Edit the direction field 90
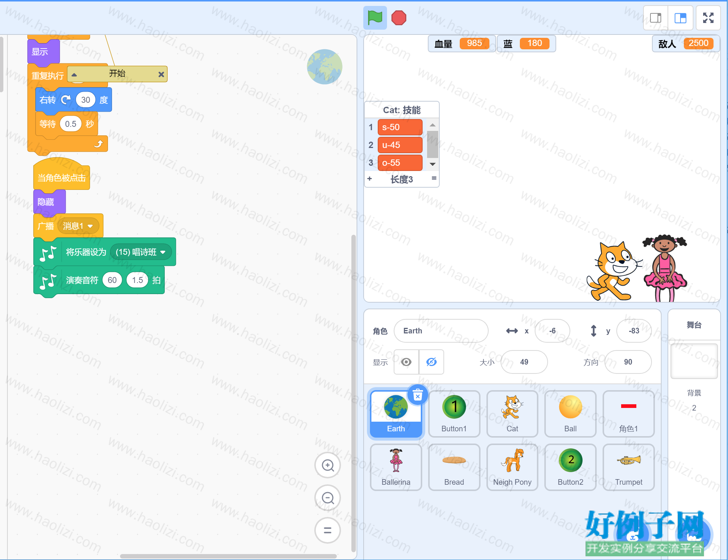This screenshot has height=560, width=728. (628, 362)
